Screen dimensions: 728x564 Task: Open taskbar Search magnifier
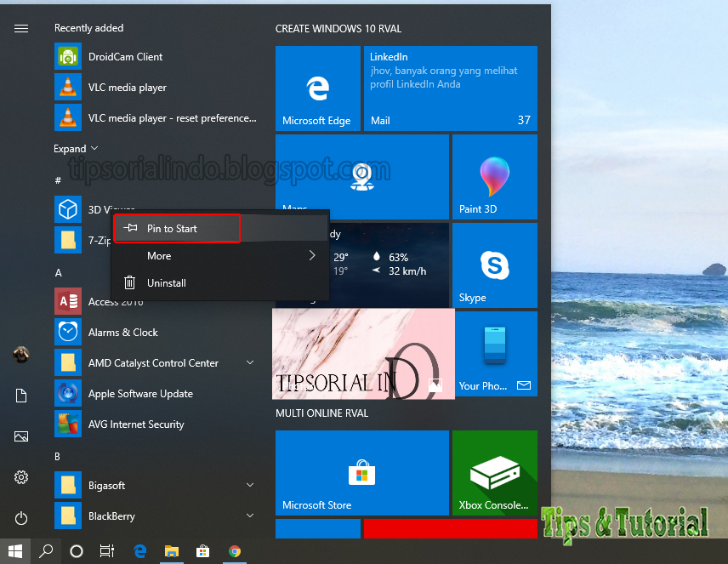(x=46, y=551)
